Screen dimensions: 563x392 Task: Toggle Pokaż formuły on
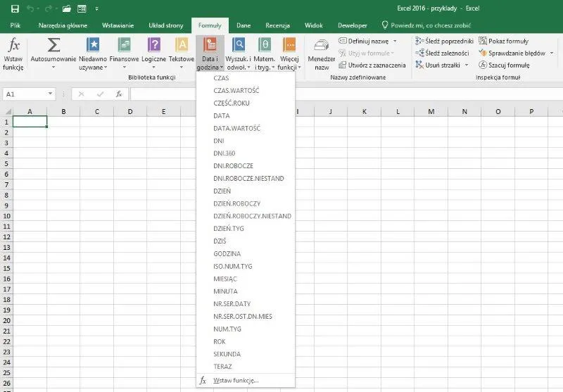click(x=505, y=41)
